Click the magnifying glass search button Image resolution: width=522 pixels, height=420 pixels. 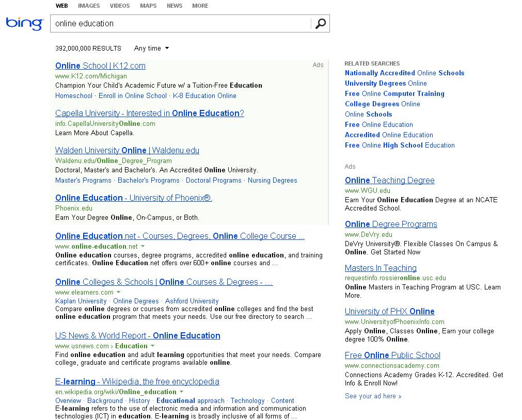click(321, 24)
